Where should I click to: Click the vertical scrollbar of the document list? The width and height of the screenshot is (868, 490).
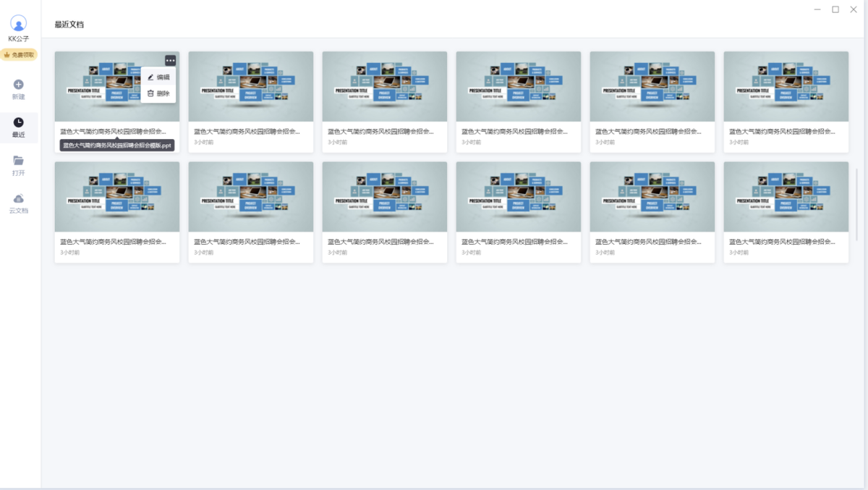[x=856, y=205]
